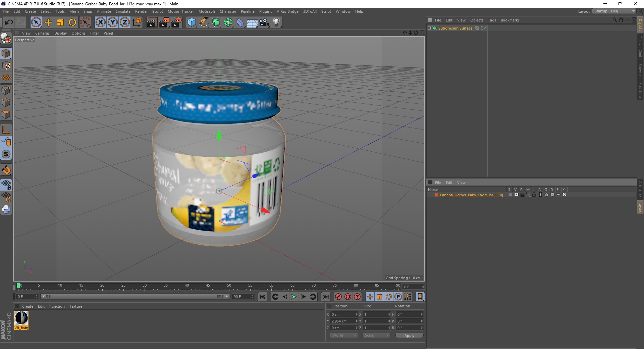Screen dimensions: 644x349
Task: Add a floor environment object
Action: click(x=252, y=22)
